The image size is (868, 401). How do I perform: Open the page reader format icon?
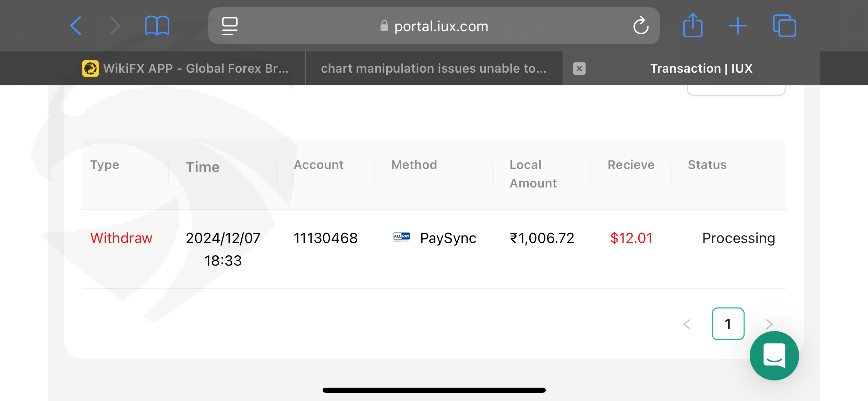pos(230,26)
